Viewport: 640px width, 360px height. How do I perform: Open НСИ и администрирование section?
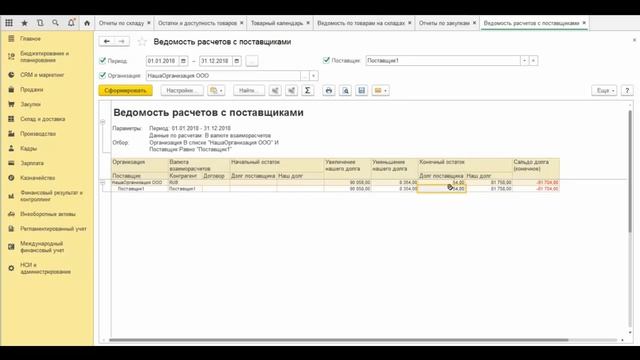45,268
